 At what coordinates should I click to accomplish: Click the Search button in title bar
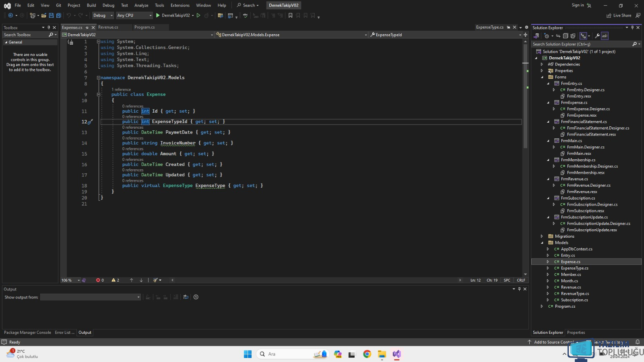point(248,5)
